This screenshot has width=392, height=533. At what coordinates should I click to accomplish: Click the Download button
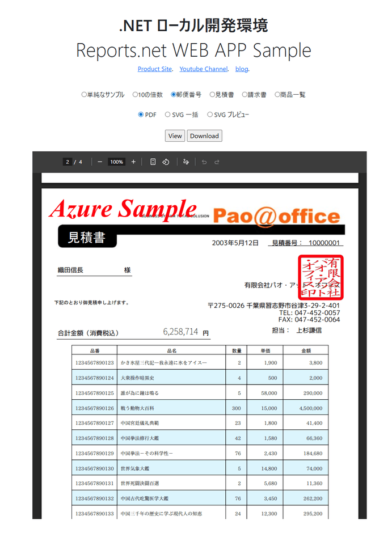pyautogui.click(x=204, y=136)
